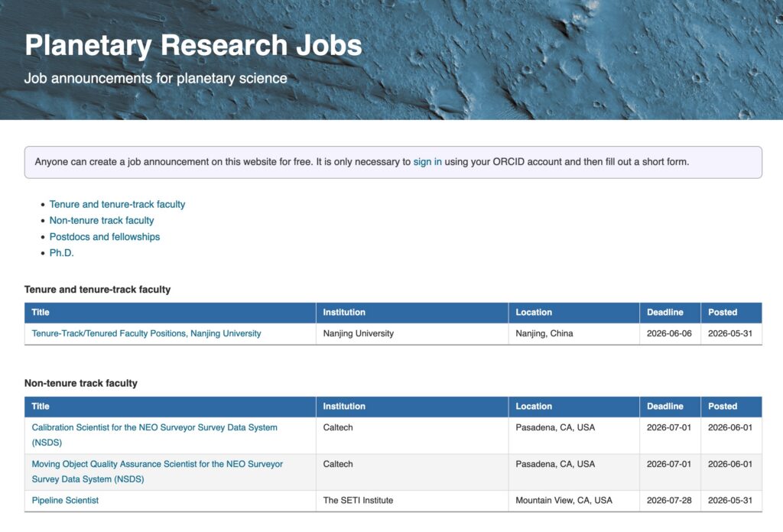Select 2026-07-01 deadline in Moving Object row
The width and height of the screenshot is (783, 532).
point(670,472)
